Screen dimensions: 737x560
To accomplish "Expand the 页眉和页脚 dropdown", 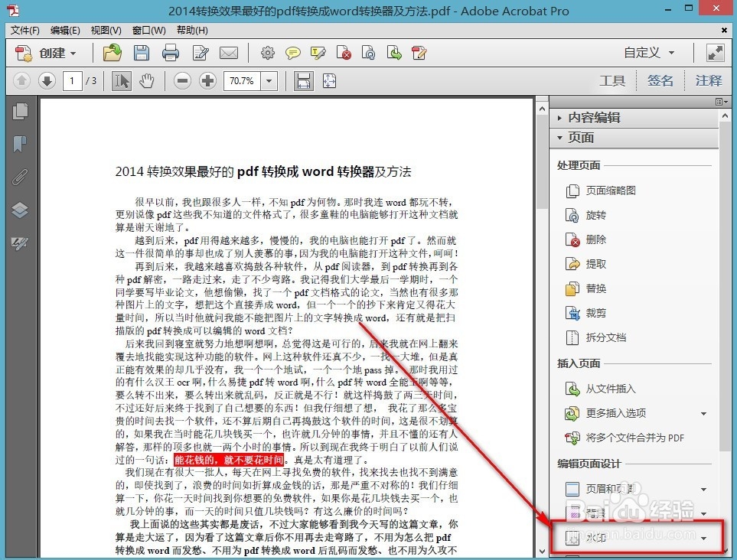I will pos(703,490).
